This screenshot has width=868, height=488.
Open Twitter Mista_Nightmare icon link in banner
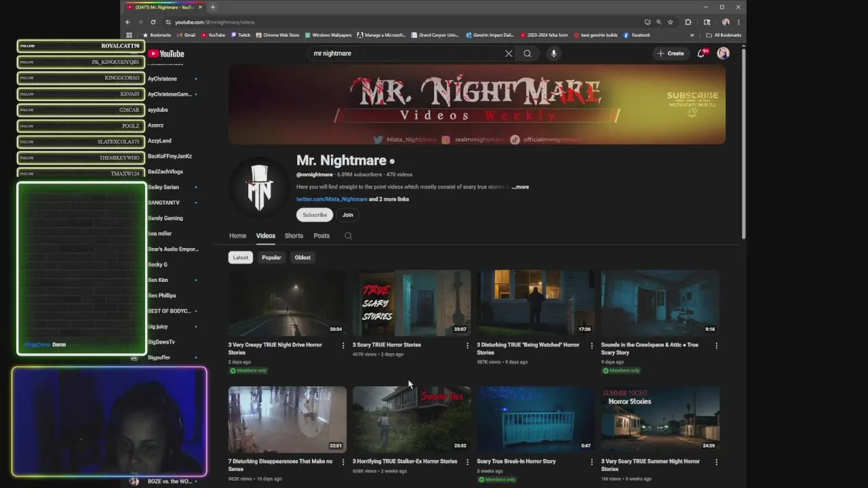click(x=378, y=140)
